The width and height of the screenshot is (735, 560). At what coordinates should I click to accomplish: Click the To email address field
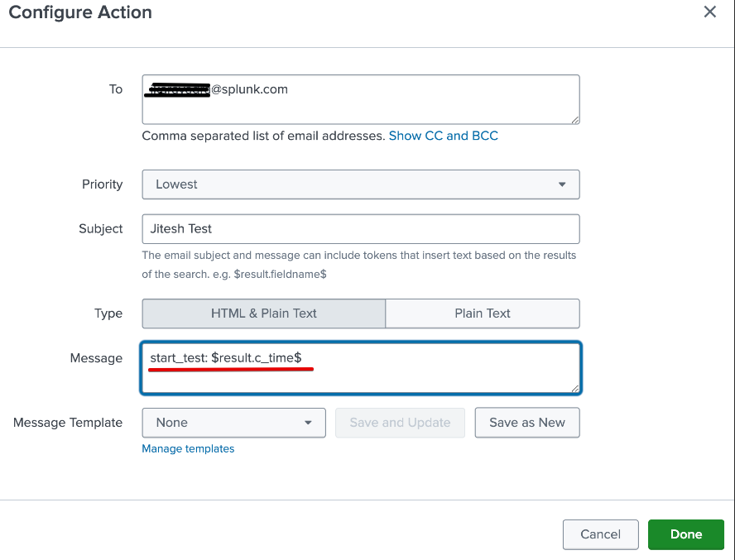pos(360,99)
